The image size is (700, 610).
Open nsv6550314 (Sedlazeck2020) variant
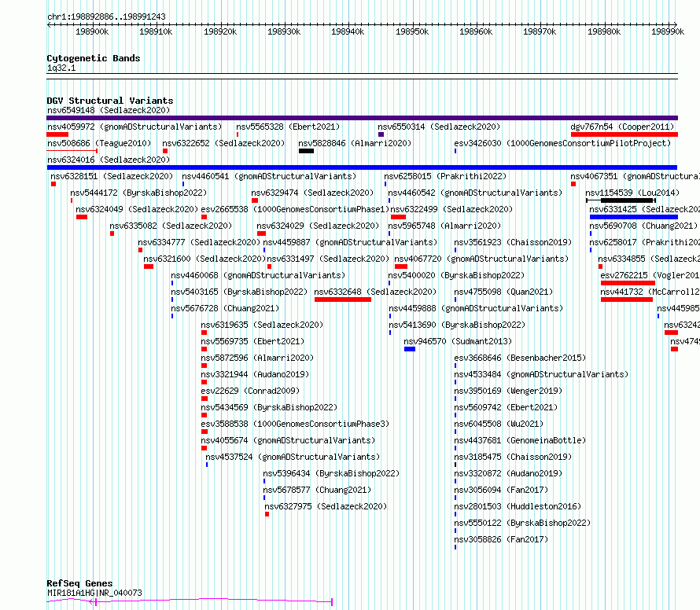pos(439,127)
